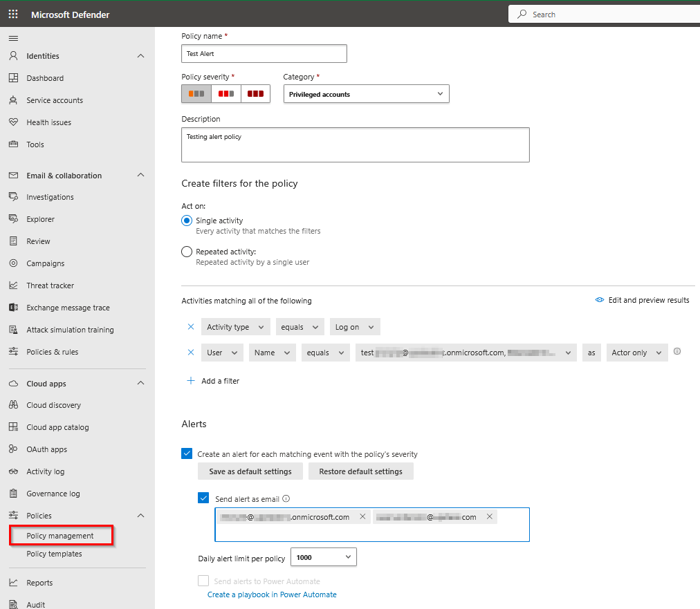Open Cloud discovery page
700x609 pixels.
(x=53, y=405)
